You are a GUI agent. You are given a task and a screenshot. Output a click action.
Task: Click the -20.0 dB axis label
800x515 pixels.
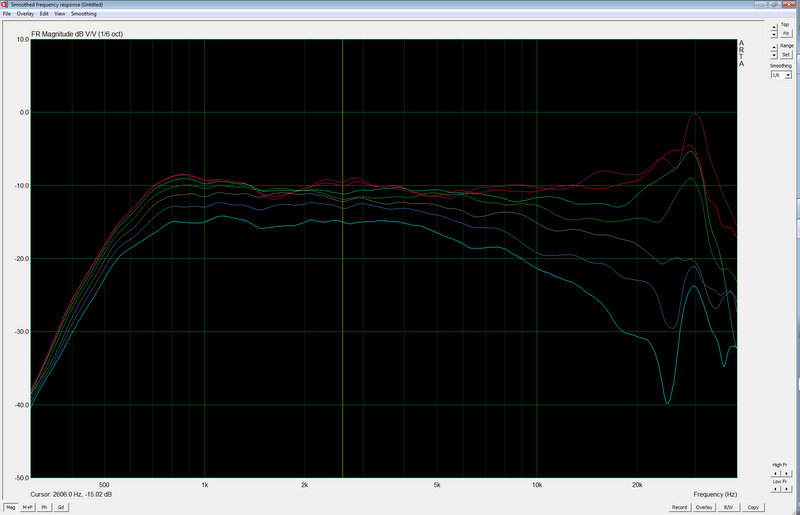pos(21,259)
